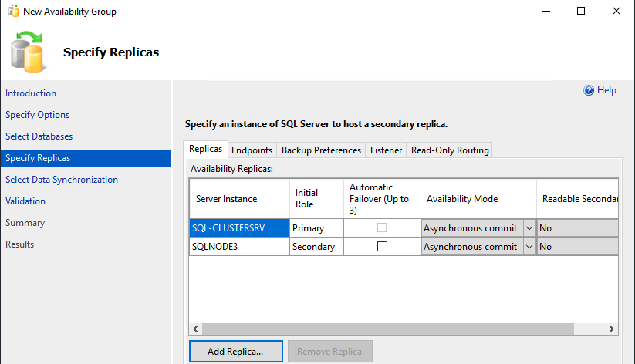Screen dimensions: 635x364
Task: Click the Help question mark icon
Action: coord(589,90)
